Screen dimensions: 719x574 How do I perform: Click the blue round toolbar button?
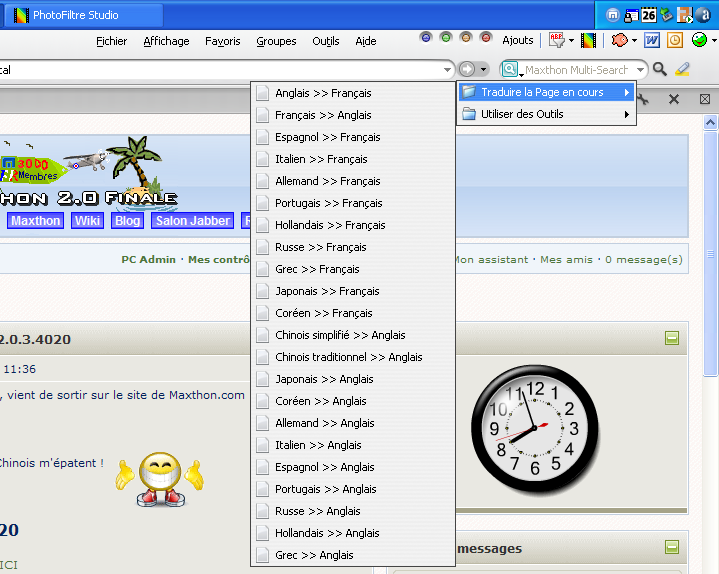point(426,37)
